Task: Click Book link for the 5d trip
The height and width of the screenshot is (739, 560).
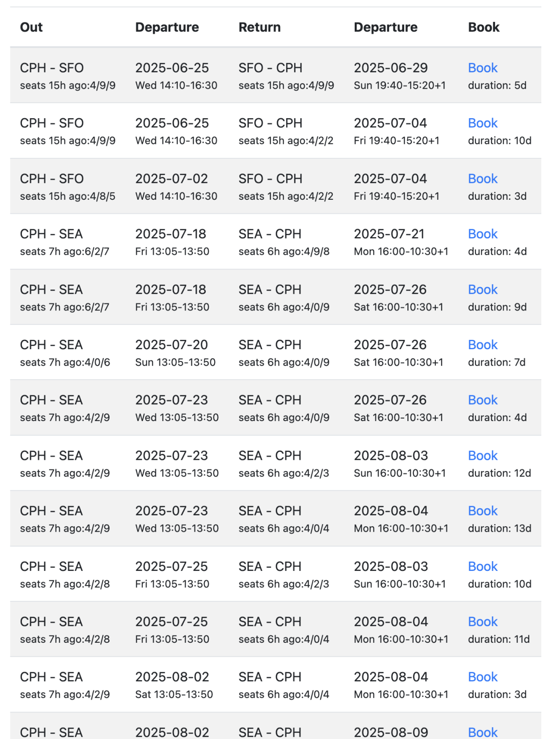Action: pos(483,68)
